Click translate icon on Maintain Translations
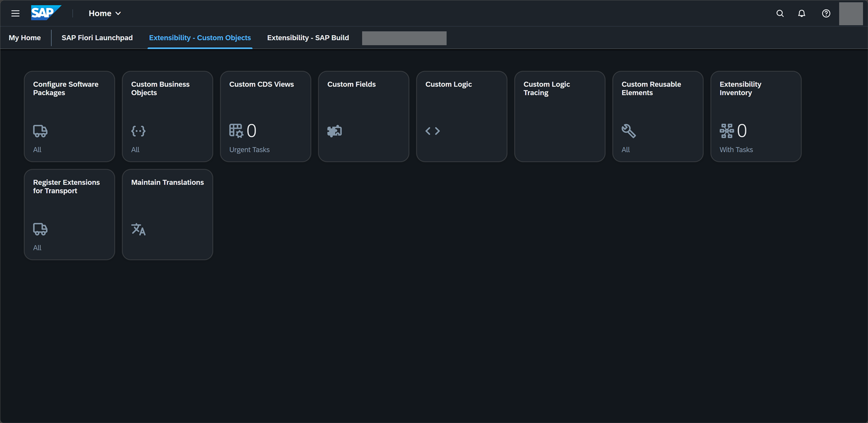This screenshot has width=868, height=423. point(138,229)
